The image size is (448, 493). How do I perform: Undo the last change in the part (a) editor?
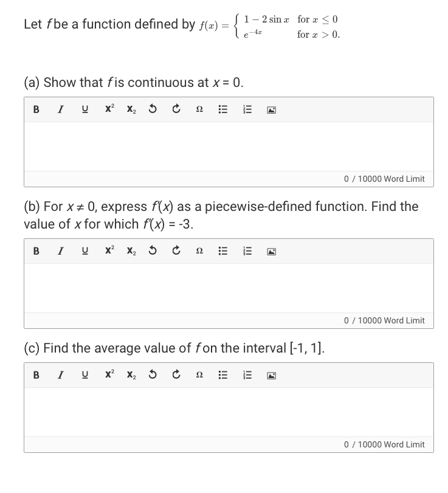point(152,109)
